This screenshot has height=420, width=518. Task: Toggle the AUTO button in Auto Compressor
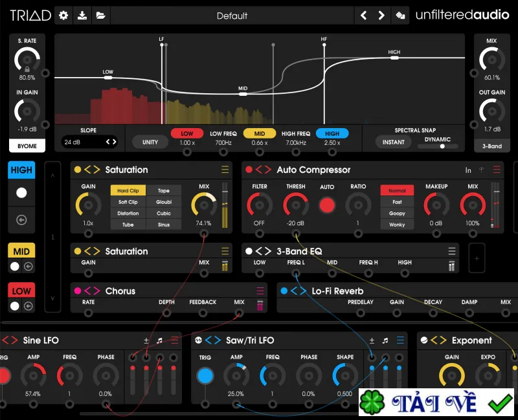[327, 205]
